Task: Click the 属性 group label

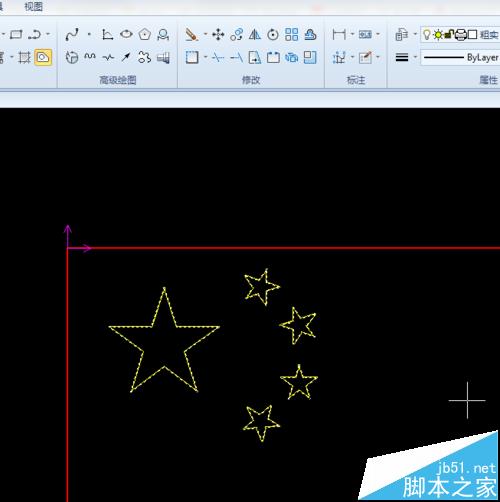Action: (x=489, y=80)
